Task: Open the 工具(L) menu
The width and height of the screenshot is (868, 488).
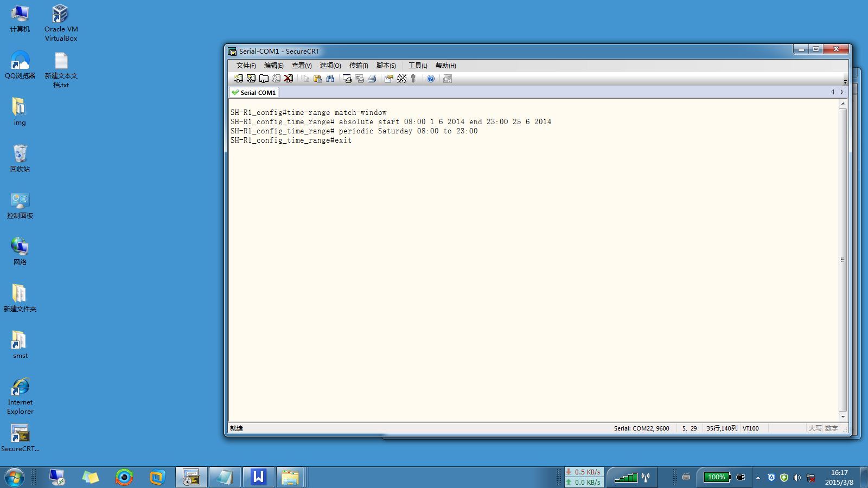Action: pyautogui.click(x=418, y=66)
